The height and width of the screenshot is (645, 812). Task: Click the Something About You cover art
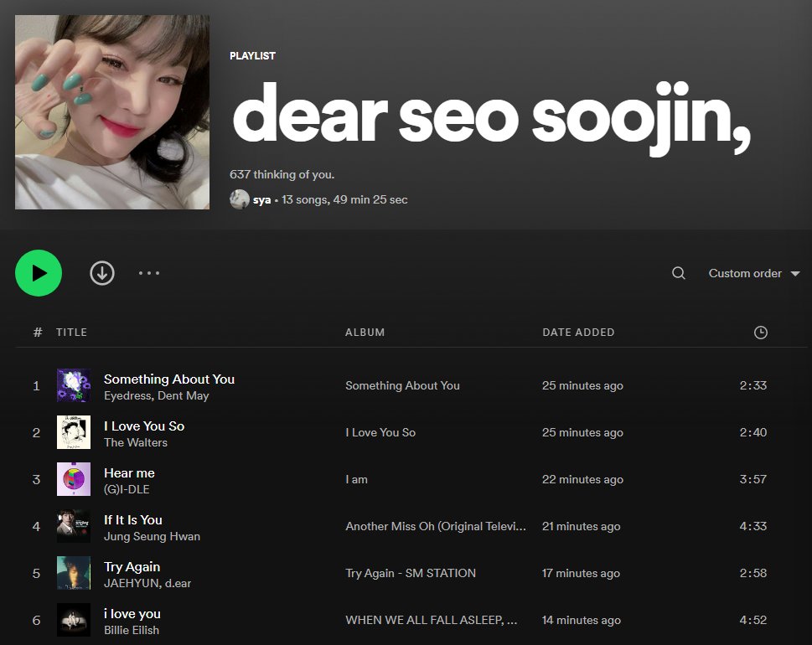point(74,385)
